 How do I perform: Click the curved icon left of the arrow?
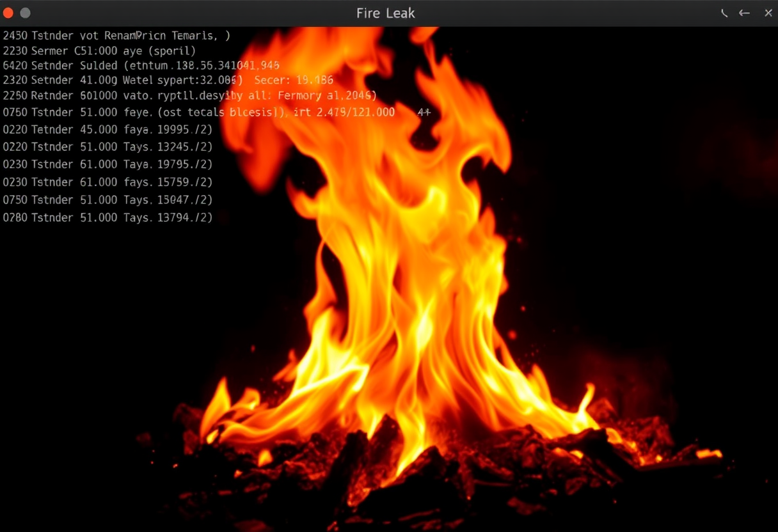tap(724, 13)
